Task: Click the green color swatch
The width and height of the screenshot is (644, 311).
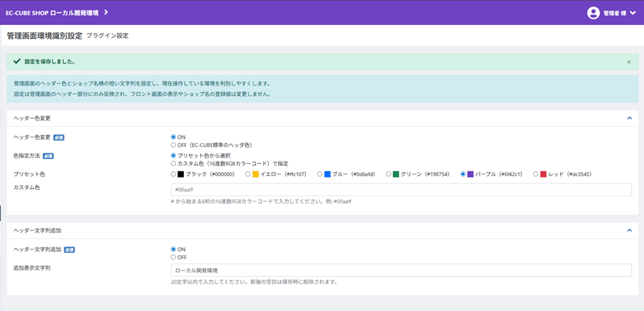Action: point(396,174)
